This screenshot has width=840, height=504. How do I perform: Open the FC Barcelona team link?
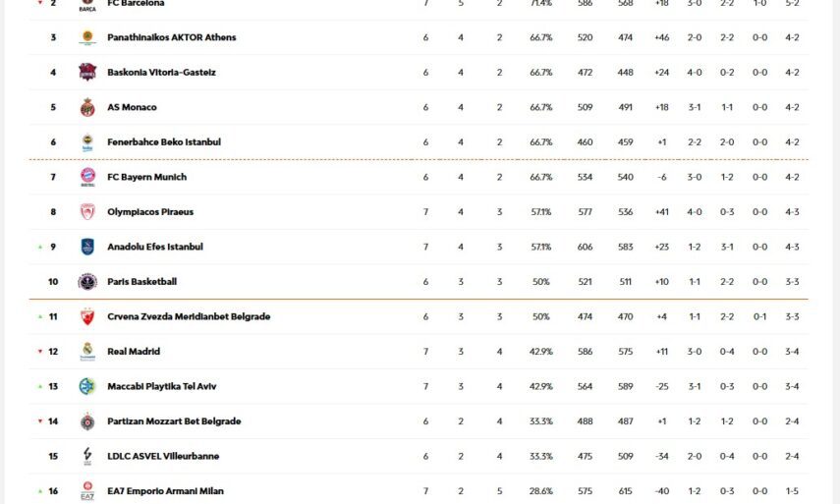[136, 4]
